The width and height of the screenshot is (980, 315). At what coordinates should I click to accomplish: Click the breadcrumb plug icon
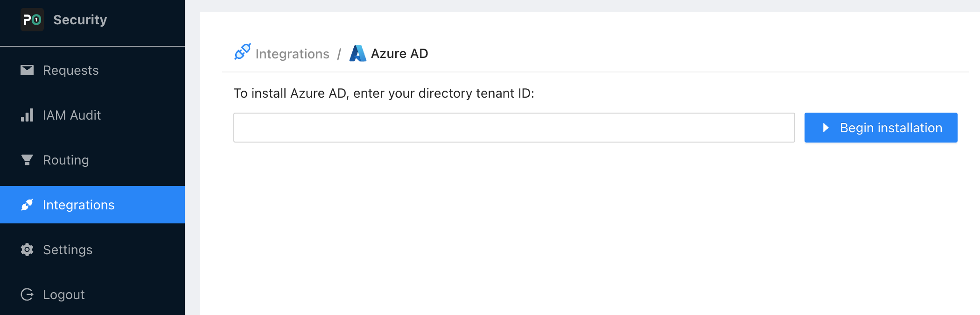[243, 52]
